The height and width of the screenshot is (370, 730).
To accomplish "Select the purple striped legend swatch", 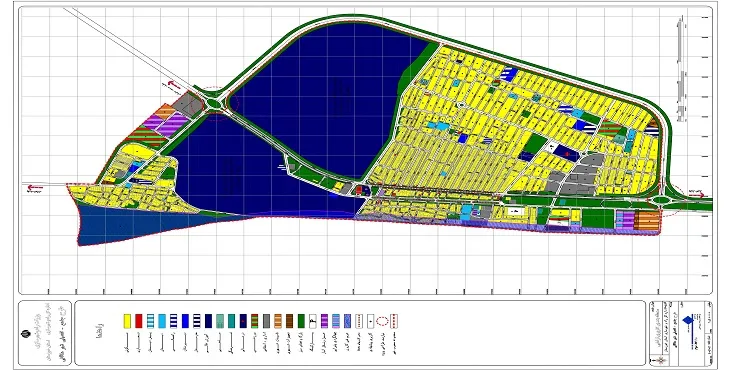I will pyautogui.click(x=324, y=321).
